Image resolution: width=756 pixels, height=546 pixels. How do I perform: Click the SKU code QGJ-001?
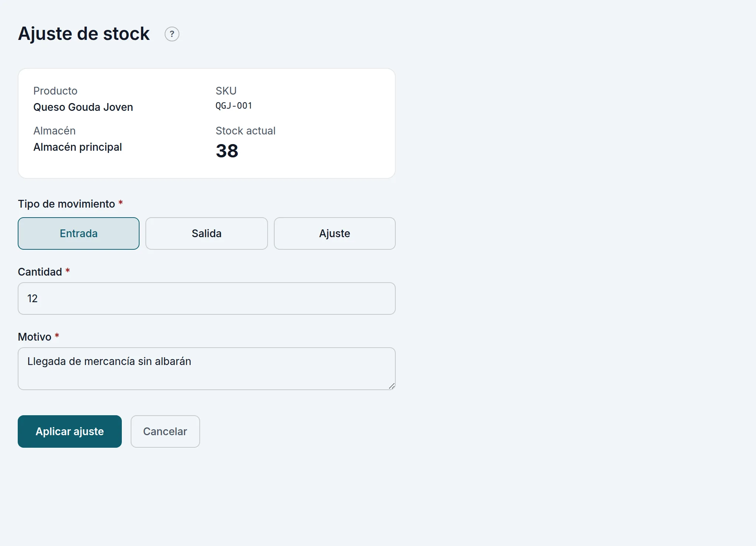(234, 106)
